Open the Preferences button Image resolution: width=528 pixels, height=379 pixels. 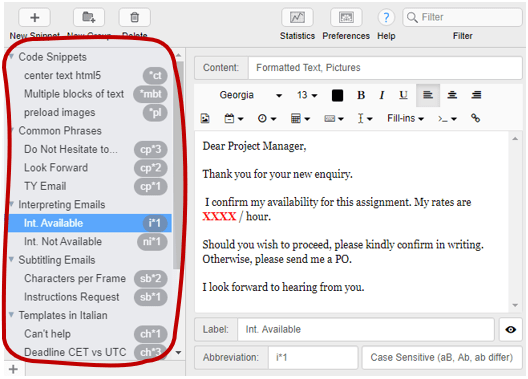pyautogui.click(x=346, y=17)
